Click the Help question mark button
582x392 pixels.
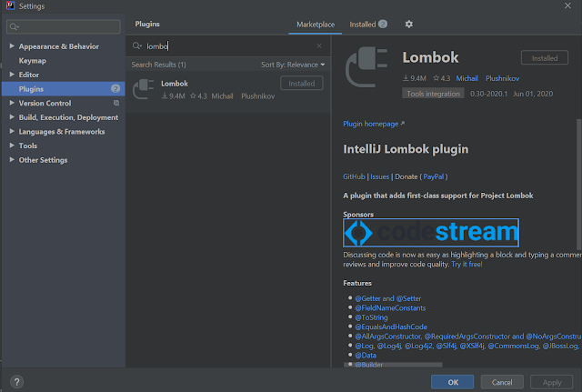click(16, 382)
